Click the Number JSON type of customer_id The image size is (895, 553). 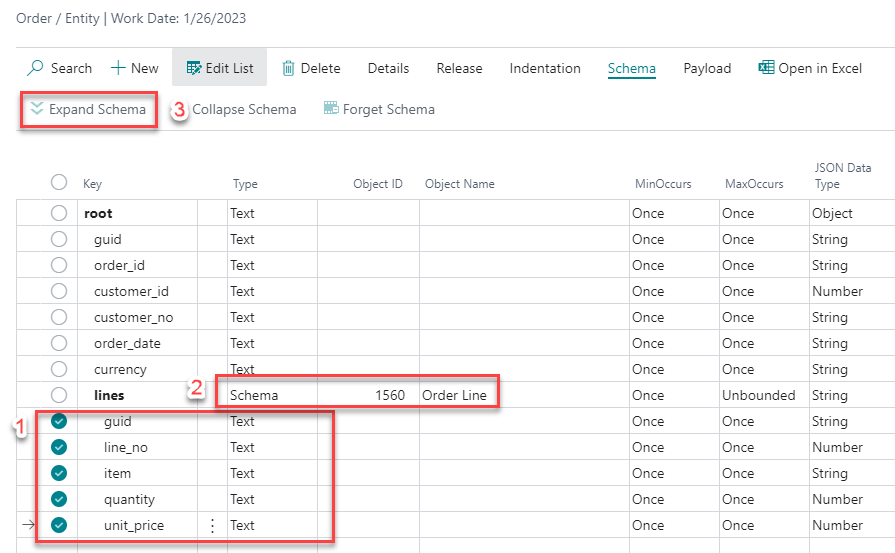point(852,291)
